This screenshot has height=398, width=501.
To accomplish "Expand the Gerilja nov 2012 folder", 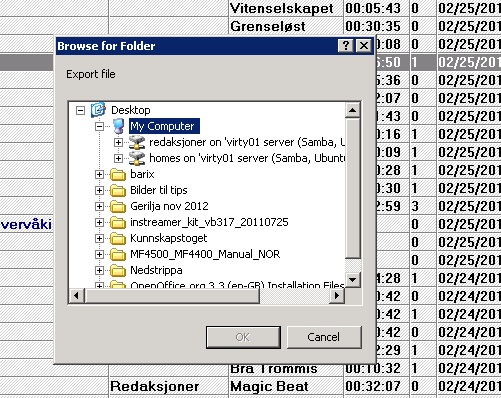I will tap(99, 206).
